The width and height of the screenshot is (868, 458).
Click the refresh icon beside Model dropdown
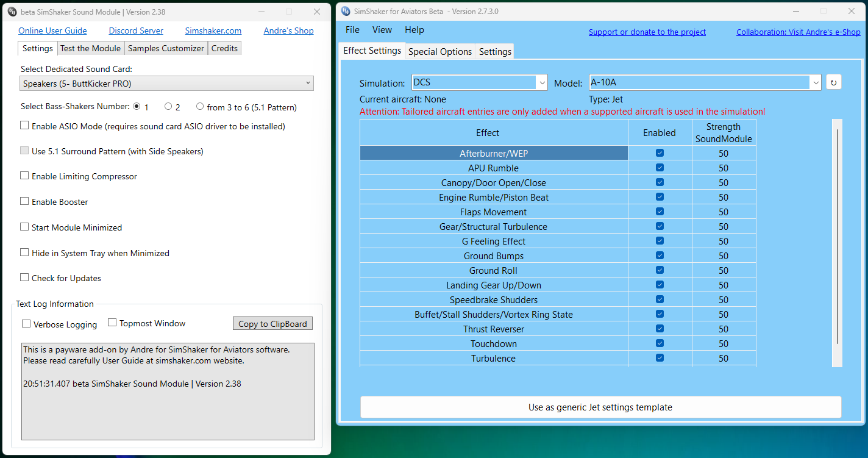click(833, 82)
